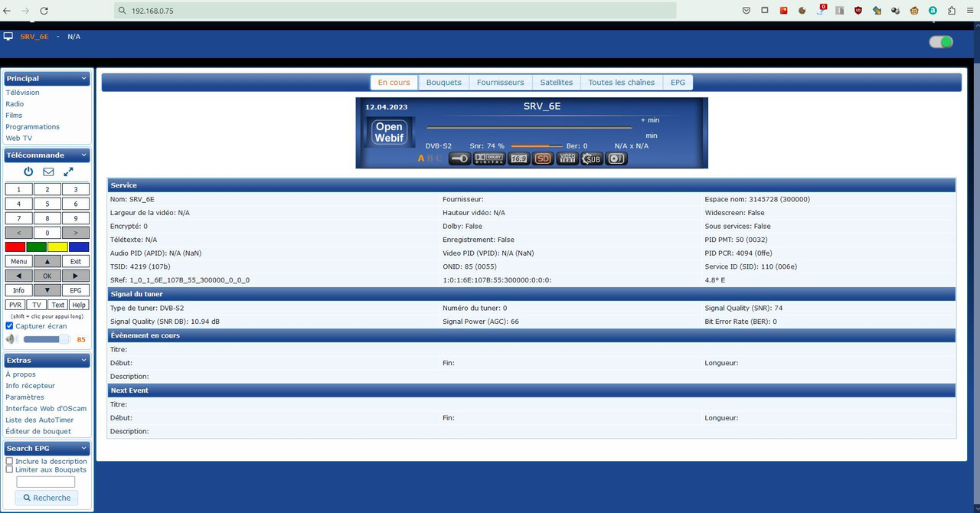Click the yellow remote color key
The width and height of the screenshot is (980, 513).
(57, 247)
